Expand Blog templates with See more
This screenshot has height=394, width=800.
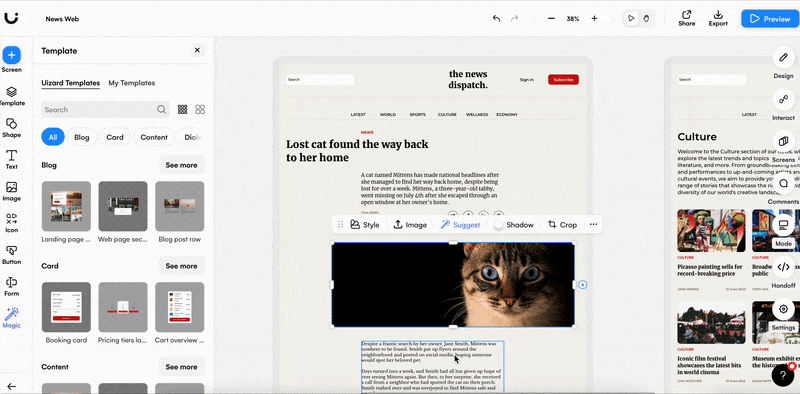[181, 165]
